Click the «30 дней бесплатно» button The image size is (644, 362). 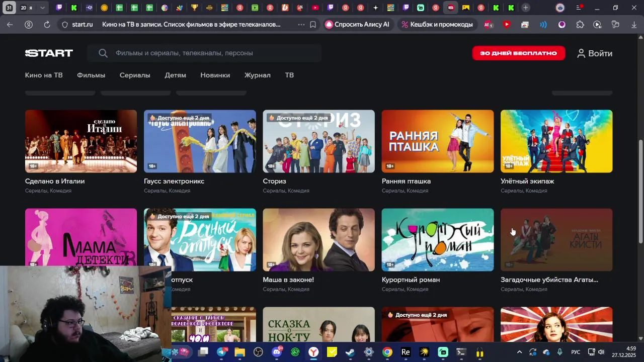518,53
